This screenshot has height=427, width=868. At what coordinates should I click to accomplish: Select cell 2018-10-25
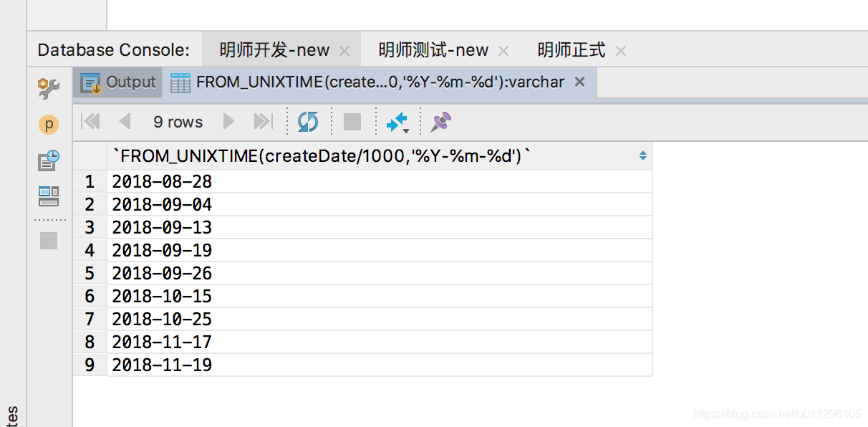(x=380, y=320)
